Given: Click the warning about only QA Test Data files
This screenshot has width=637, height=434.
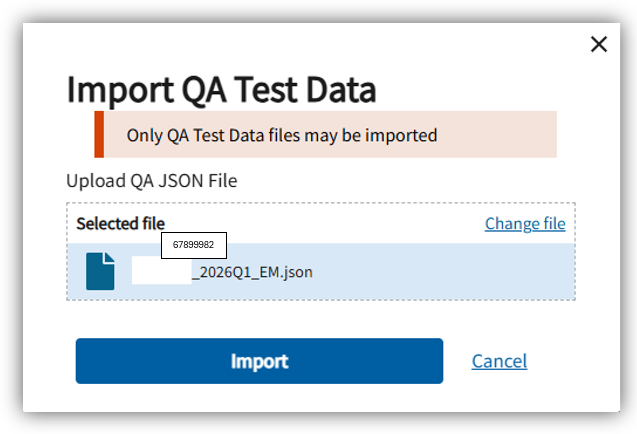Looking at the screenshot, I should click(282, 135).
